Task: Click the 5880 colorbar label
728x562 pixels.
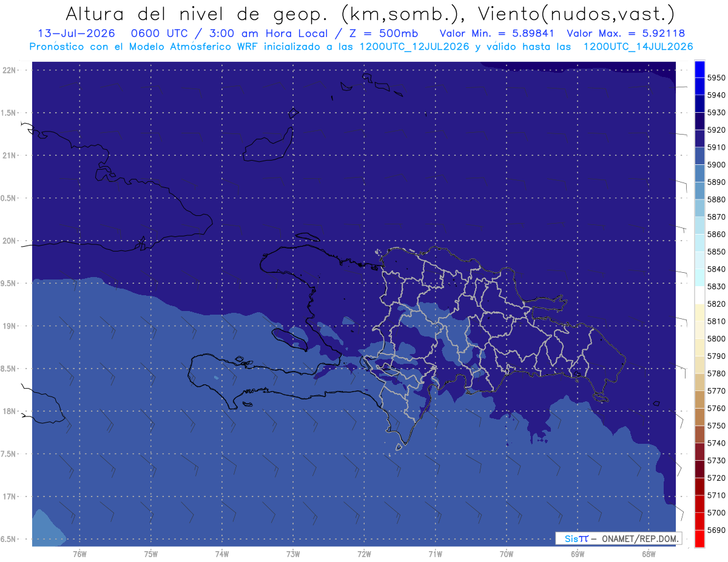Action: click(x=716, y=199)
